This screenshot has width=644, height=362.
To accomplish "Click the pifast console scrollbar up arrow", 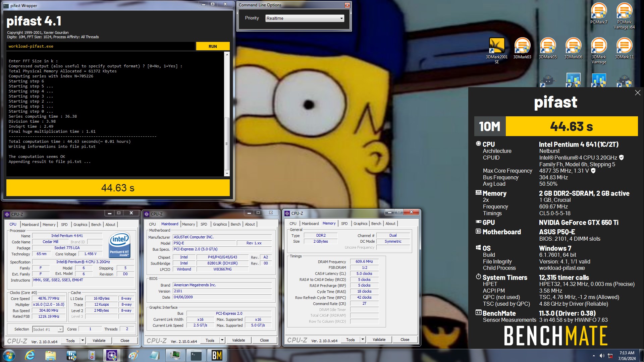I will pyautogui.click(x=227, y=54).
